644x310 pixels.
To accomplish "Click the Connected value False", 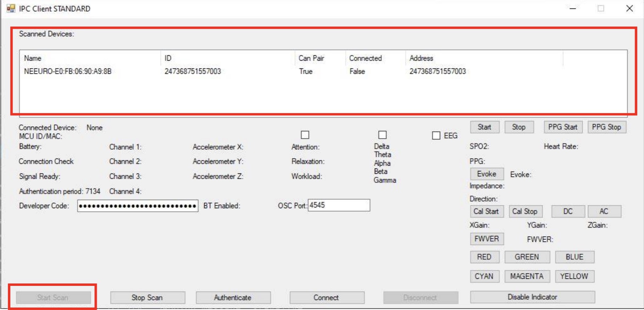I will click(x=357, y=71).
